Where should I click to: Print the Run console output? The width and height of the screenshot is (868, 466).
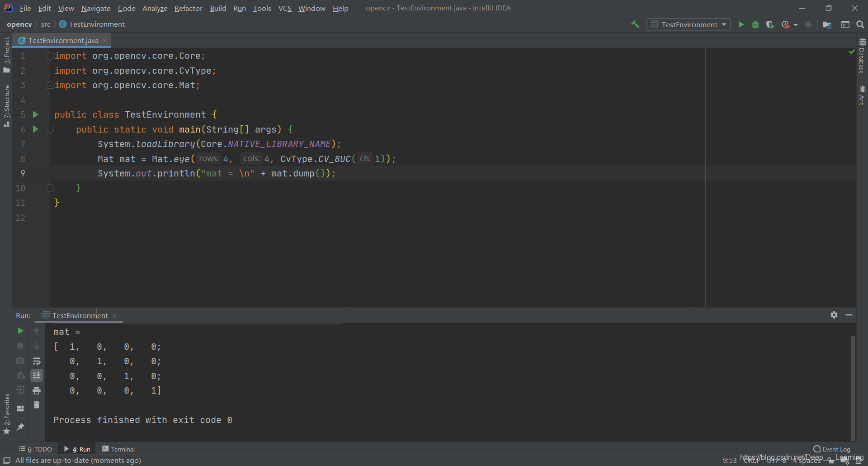(x=37, y=390)
